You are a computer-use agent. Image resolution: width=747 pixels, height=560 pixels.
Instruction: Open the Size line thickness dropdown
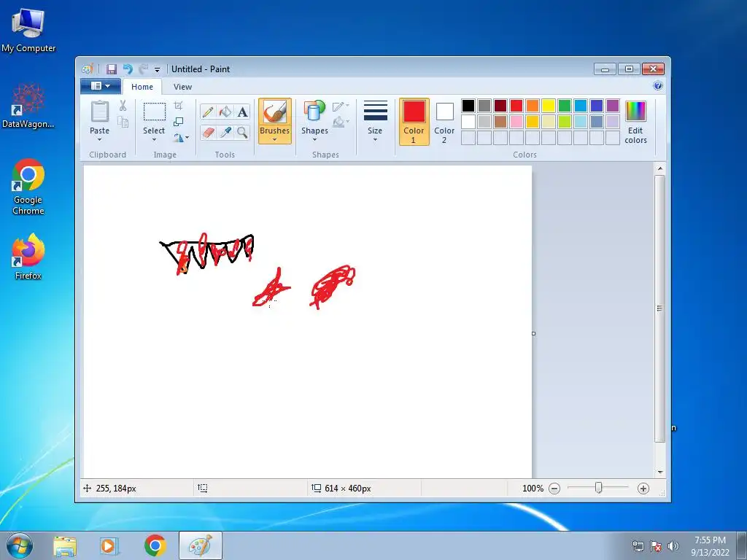pos(375,121)
